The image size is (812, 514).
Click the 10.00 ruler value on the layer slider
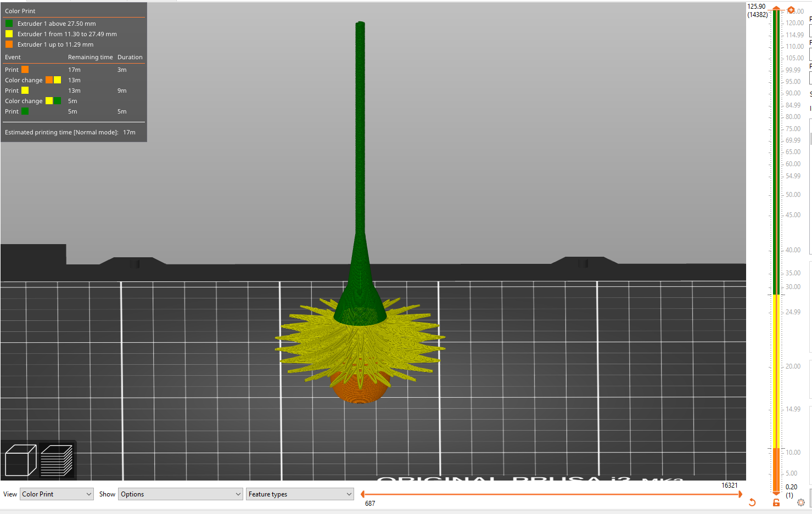(x=793, y=453)
